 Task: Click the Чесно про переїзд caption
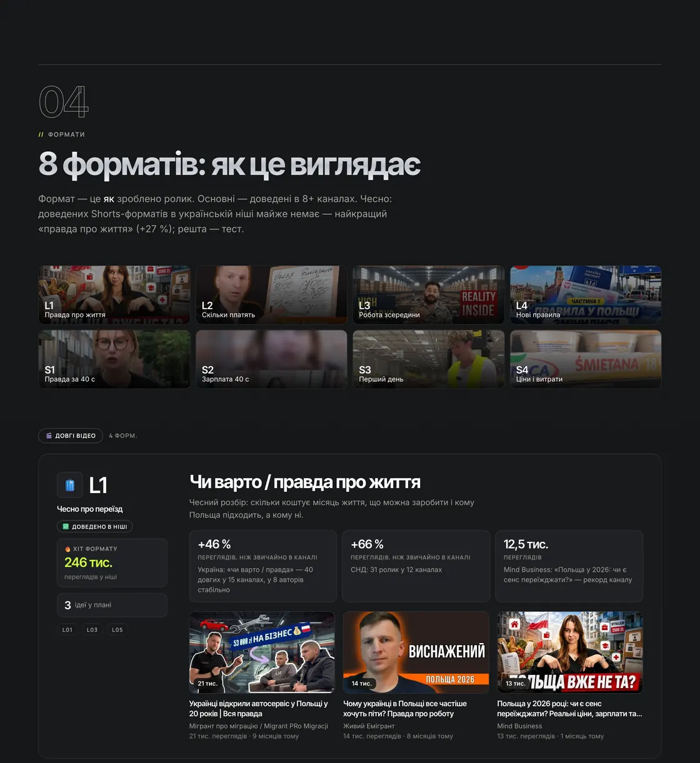[x=90, y=509]
